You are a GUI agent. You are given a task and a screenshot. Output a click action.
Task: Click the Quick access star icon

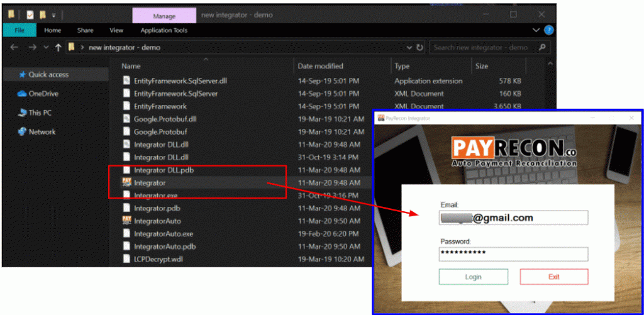(22, 75)
